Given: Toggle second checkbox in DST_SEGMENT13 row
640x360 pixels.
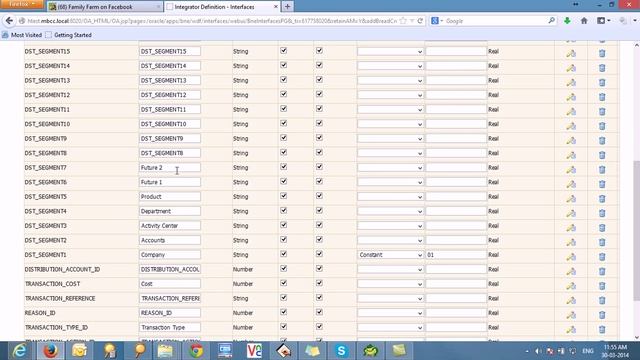Looking at the screenshot, I should [319, 80].
